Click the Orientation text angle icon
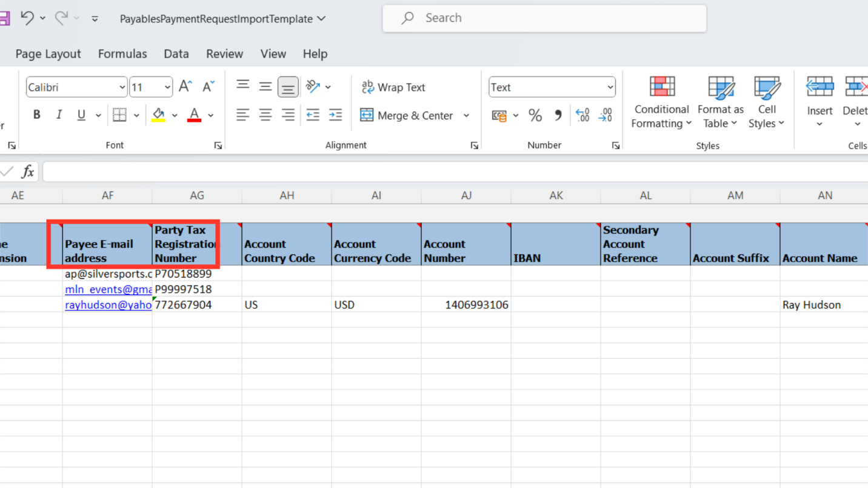Image resolution: width=868 pixels, height=488 pixels. [313, 87]
